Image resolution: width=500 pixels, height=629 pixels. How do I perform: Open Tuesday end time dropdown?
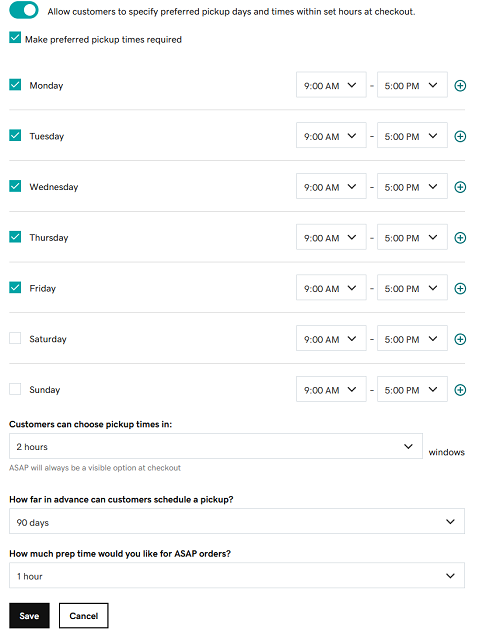pyautogui.click(x=412, y=135)
